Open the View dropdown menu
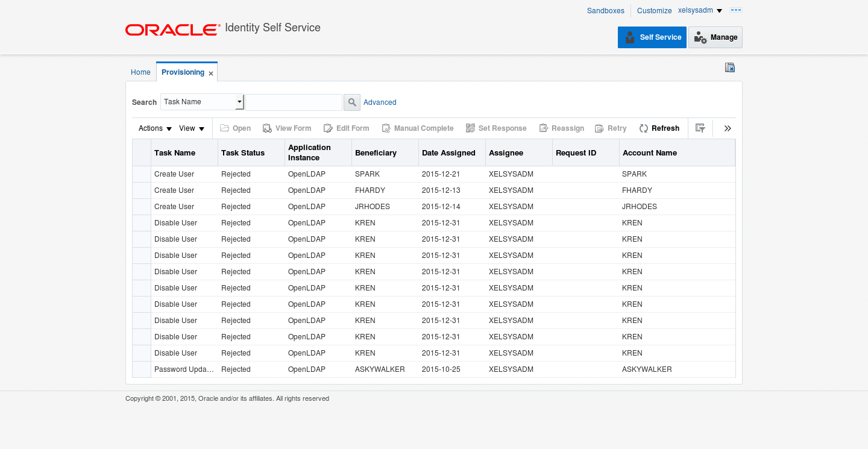This screenshot has width=868, height=449. 191,128
